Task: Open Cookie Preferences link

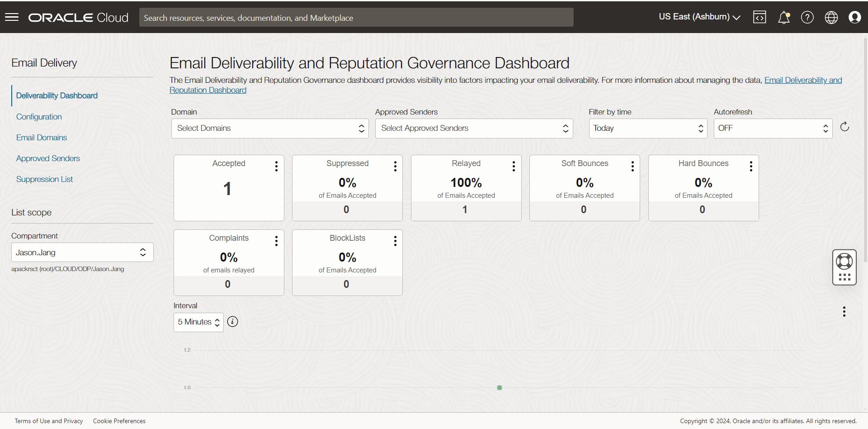Action: pos(119,421)
